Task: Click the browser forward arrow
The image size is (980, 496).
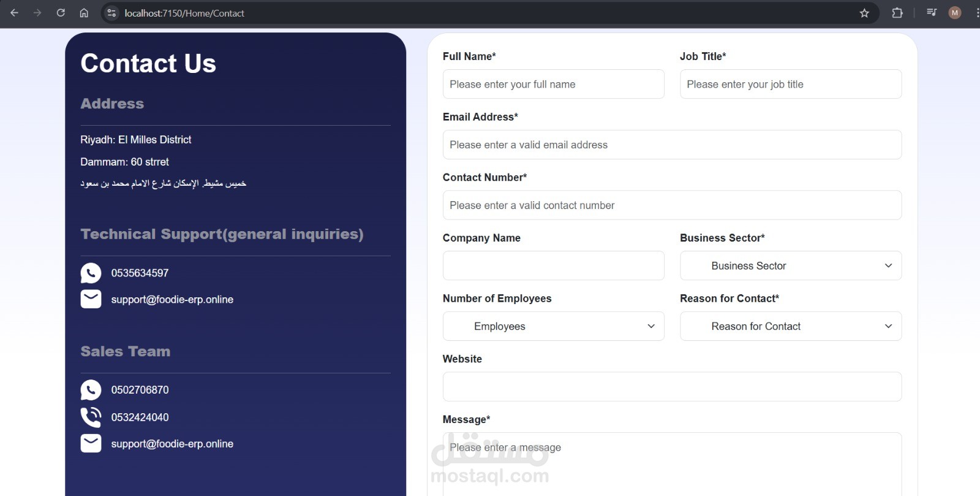Action: click(x=37, y=13)
